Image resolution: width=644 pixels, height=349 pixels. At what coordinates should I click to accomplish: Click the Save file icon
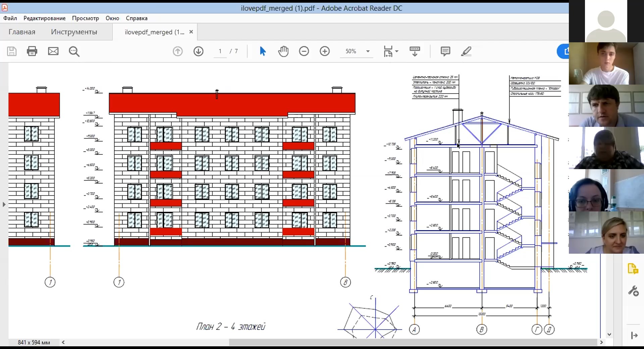pyautogui.click(x=12, y=51)
